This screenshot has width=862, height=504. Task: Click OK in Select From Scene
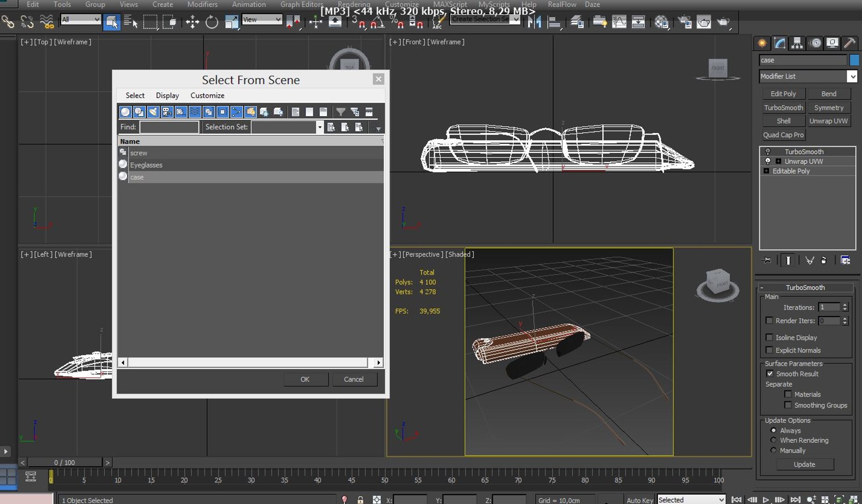tap(305, 379)
